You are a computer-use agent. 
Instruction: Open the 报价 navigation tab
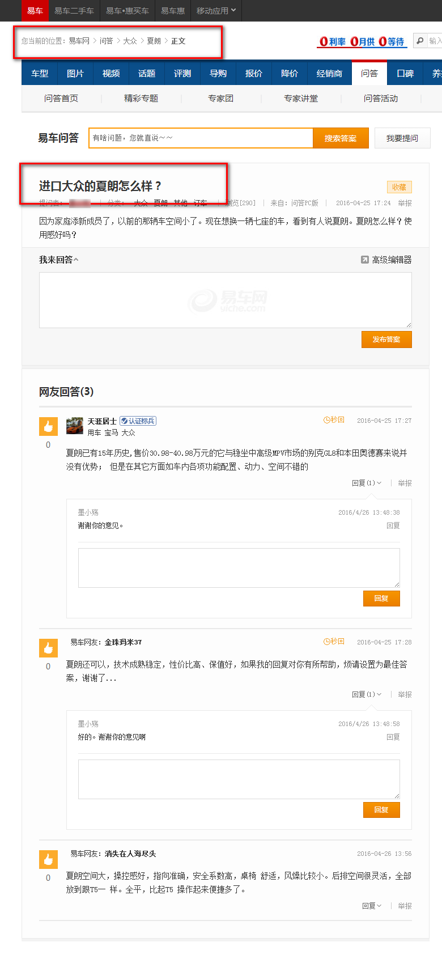[x=254, y=73]
